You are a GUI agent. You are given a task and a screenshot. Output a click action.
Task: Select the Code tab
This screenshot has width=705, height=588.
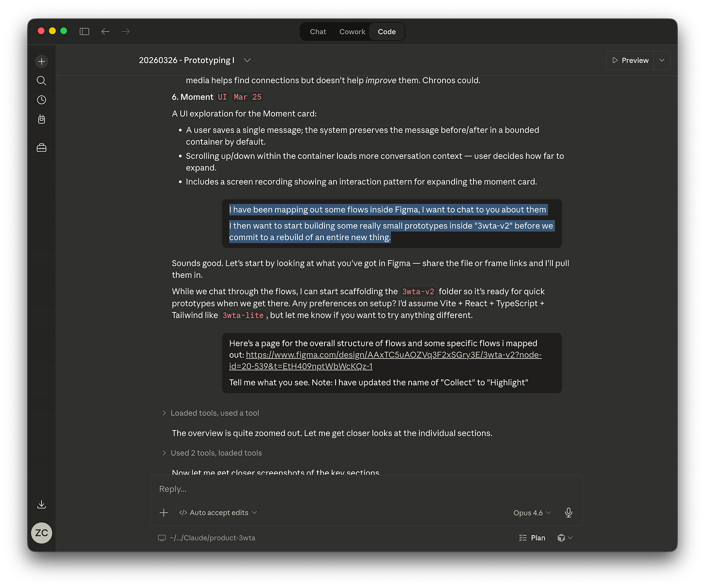pyautogui.click(x=387, y=31)
